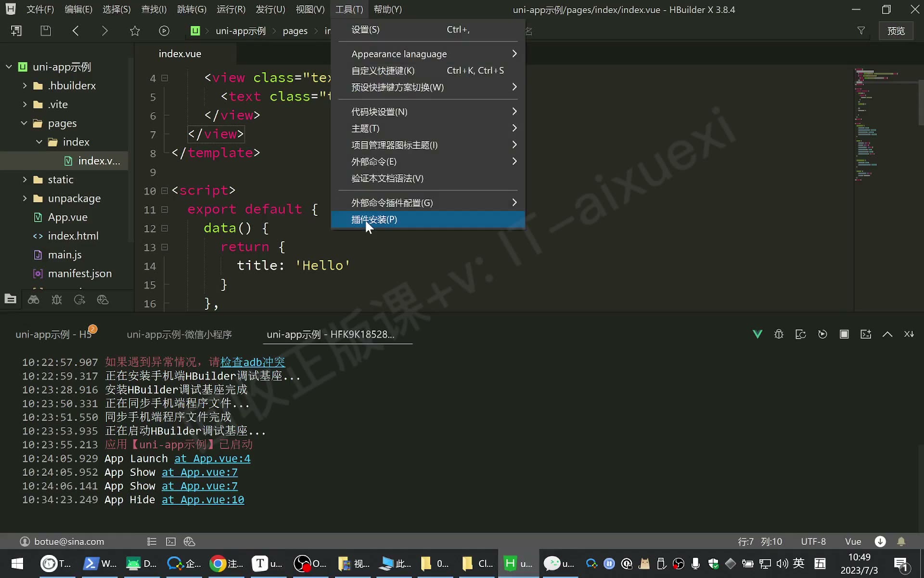The width and height of the screenshot is (924, 578).
Task: Click the binoculars search icon in sidebar
Action: pyautogui.click(x=34, y=300)
